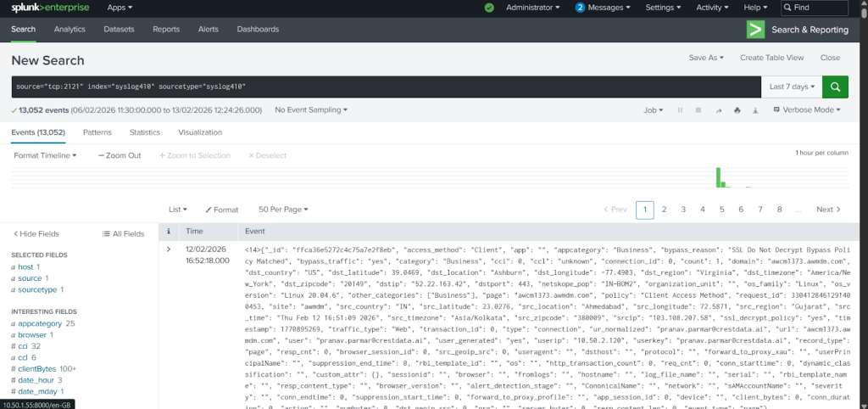Open the Help menu

(x=755, y=8)
